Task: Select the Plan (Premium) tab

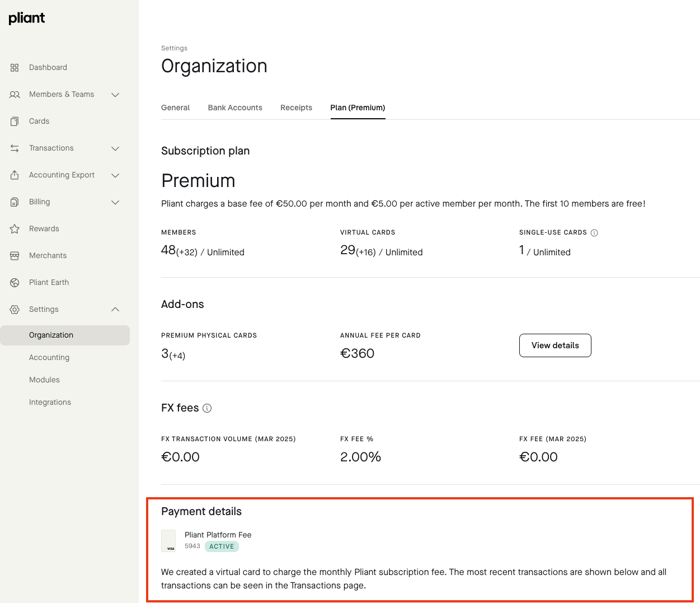Action: pyautogui.click(x=358, y=107)
